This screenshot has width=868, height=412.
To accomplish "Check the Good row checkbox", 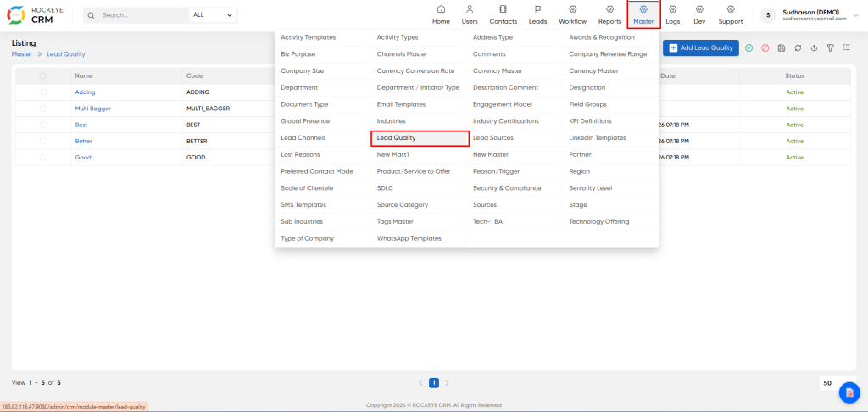I will click(x=43, y=158).
